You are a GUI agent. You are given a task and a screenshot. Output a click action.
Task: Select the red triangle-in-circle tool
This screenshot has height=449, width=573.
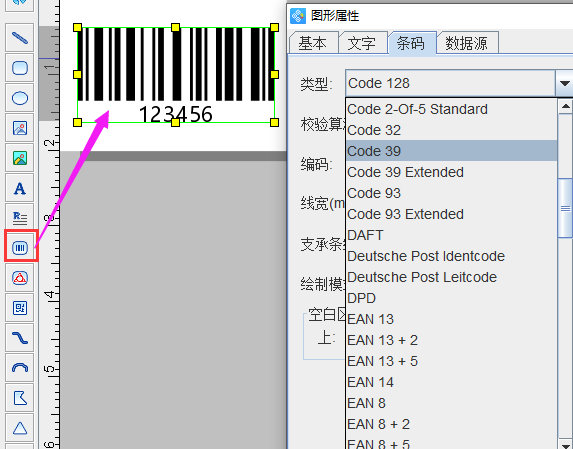click(x=20, y=278)
